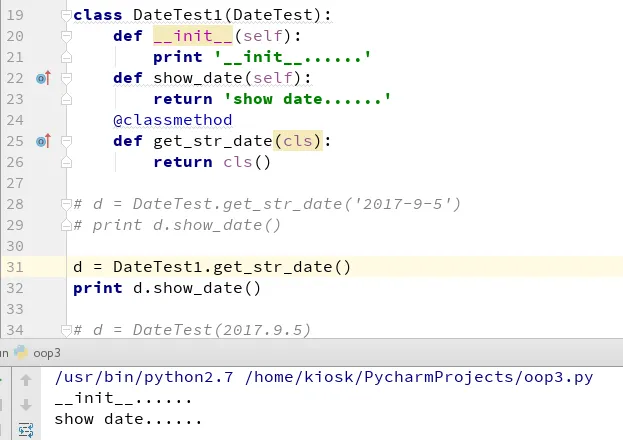Click the highlighted cls parameter on line 25
The height and width of the screenshot is (440, 623).
point(298,141)
